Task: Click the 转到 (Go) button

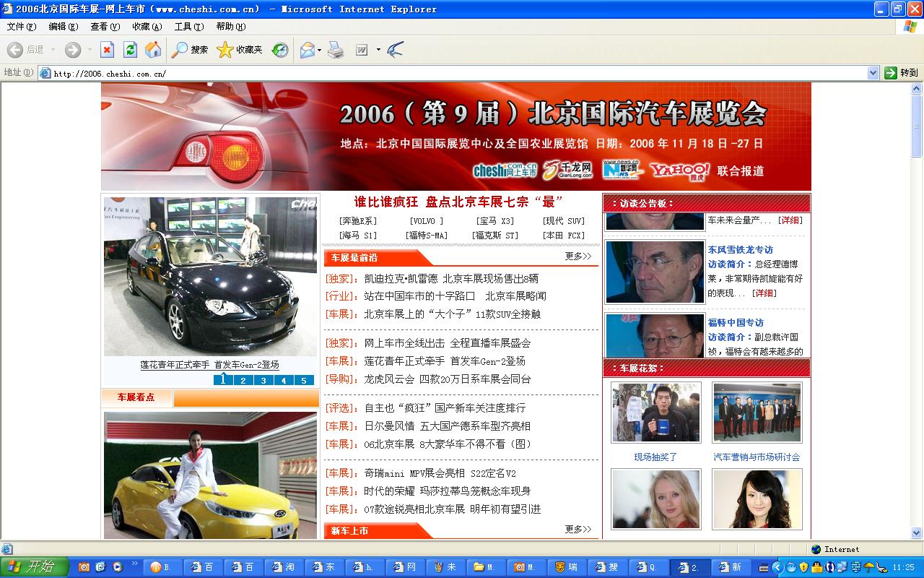Action: tap(901, 73)
